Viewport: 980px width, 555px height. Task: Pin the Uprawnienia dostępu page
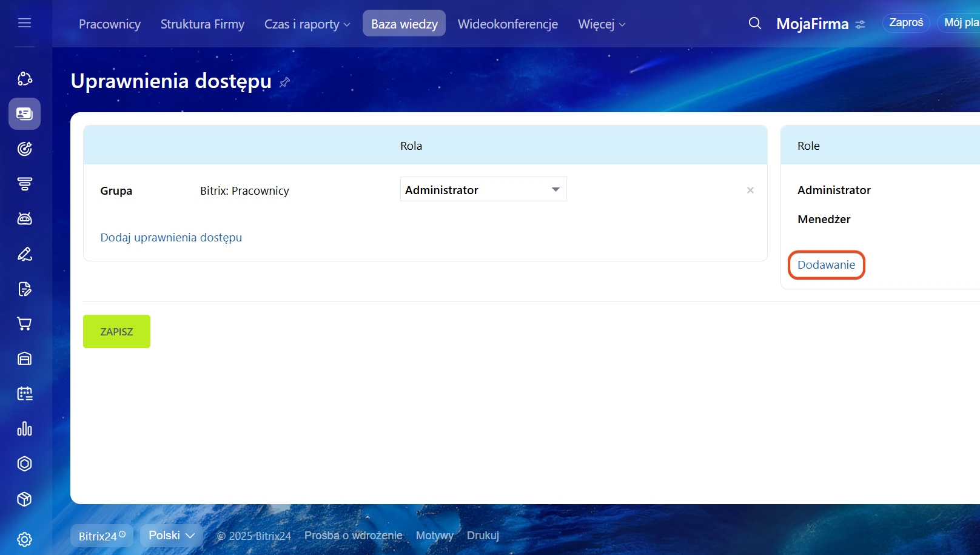pos(284,82)
